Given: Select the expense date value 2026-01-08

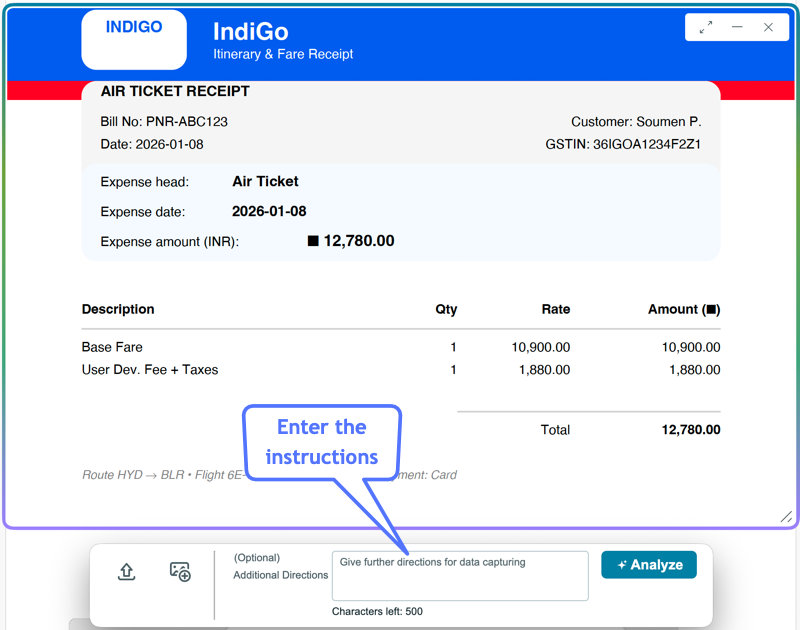Looking at the screenshot, I should (x=269, y=211).
